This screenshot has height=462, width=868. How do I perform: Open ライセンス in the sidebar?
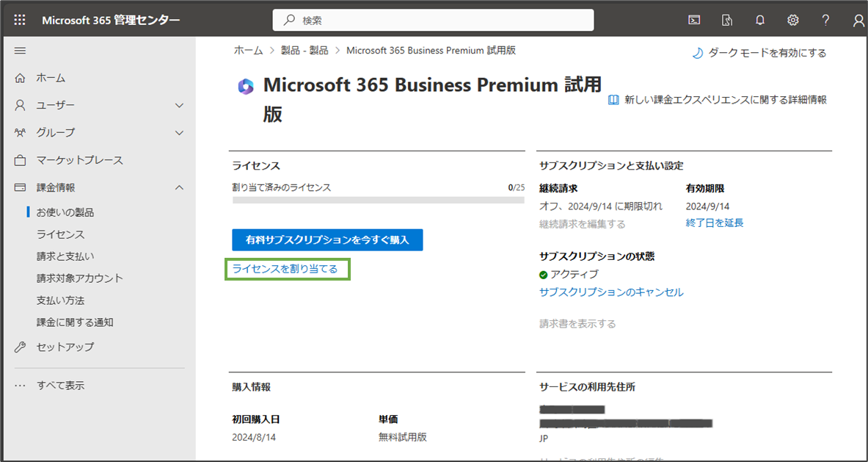61,234
